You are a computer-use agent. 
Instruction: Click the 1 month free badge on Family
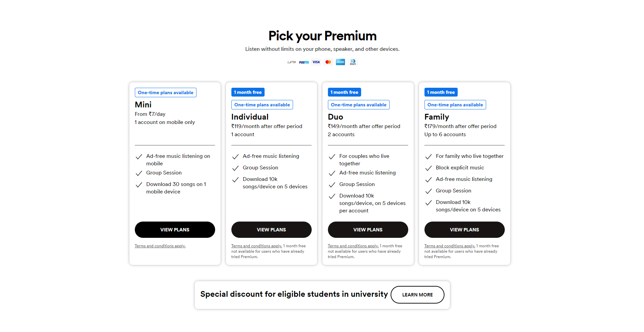coord(441,92)
